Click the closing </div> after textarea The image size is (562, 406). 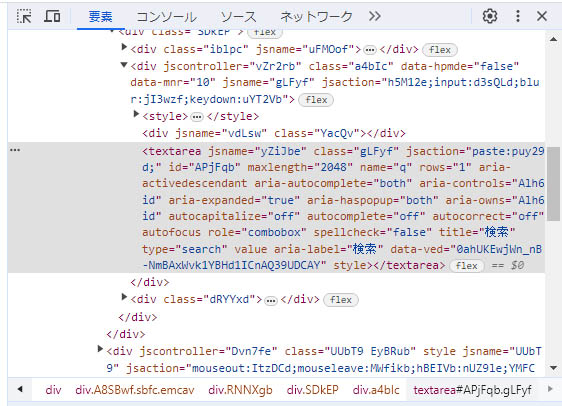click(150, 282)
